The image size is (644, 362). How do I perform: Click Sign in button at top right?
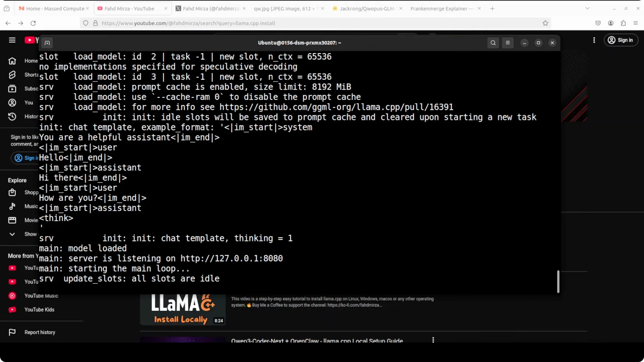621,40
